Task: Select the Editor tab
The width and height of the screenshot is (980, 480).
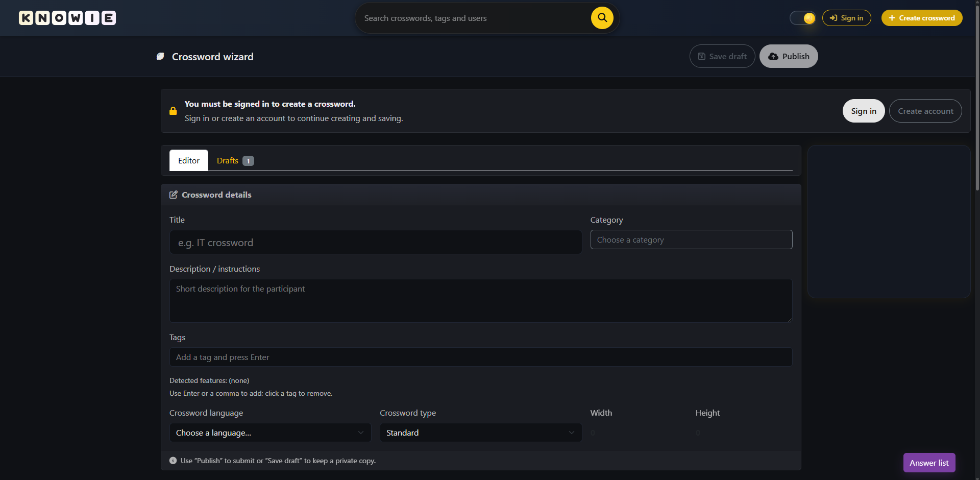Action: click(x=188, y=160)
